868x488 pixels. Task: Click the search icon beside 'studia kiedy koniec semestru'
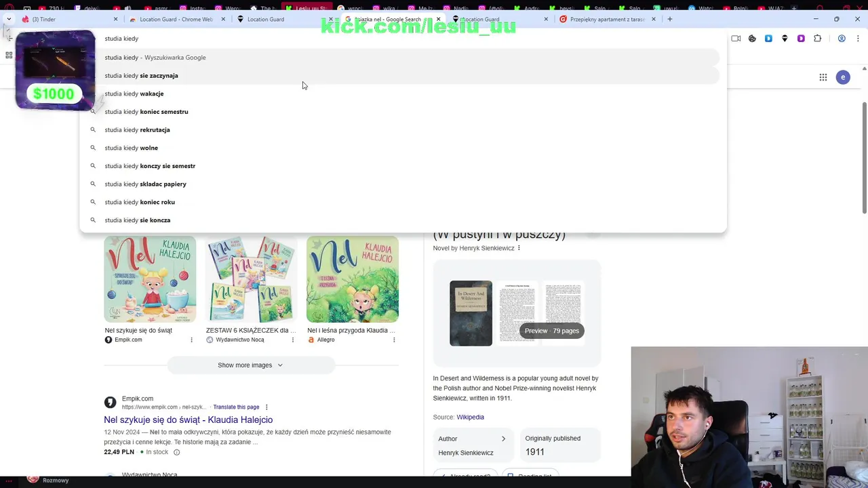93,112
